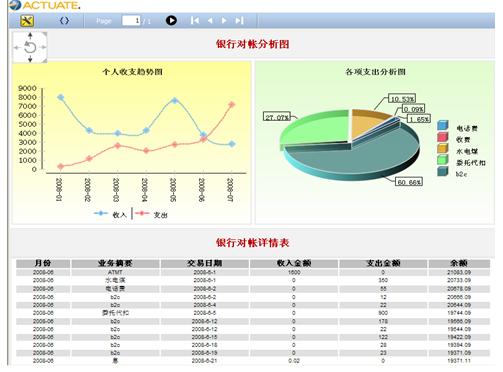Pan up with navigation pad arrow
The image size is (503, 372).
point(30,36)
